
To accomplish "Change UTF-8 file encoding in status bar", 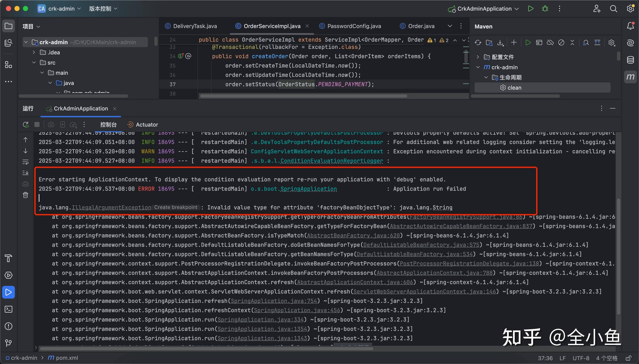I will 581,358.
